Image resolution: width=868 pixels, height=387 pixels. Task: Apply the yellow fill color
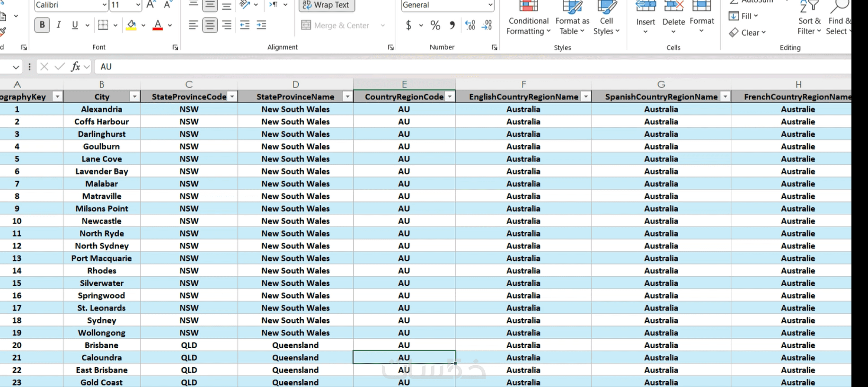coord(132,25)
